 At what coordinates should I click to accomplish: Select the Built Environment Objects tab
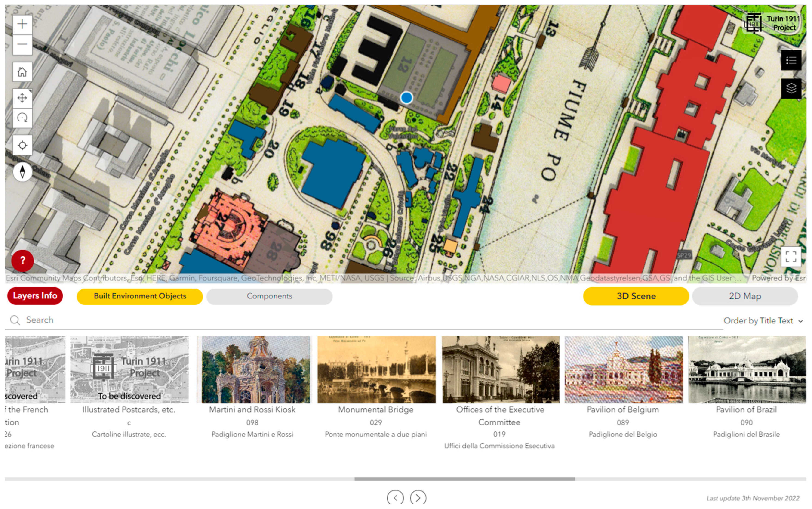[x=140, y=296]
